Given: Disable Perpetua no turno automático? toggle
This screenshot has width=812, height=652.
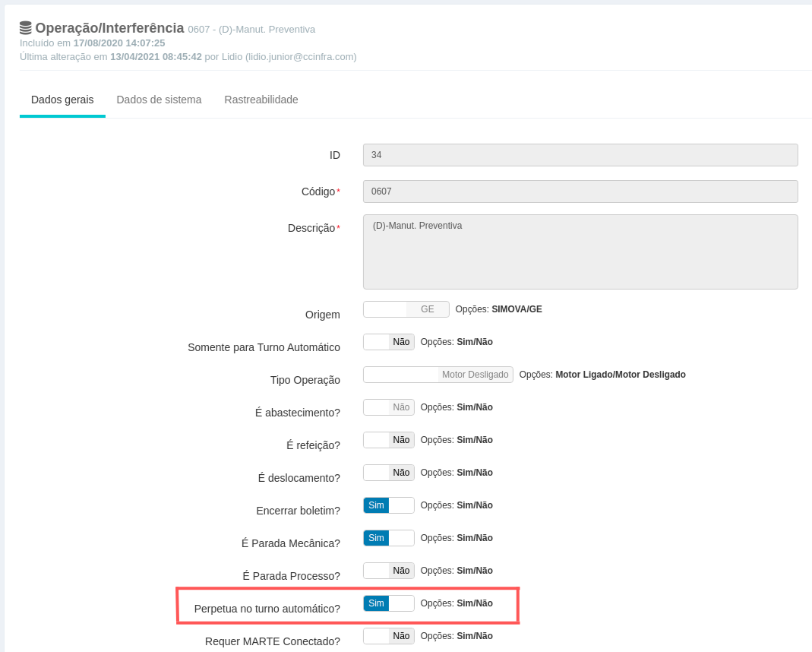Looking at the screenshot, I should (388, 603).
